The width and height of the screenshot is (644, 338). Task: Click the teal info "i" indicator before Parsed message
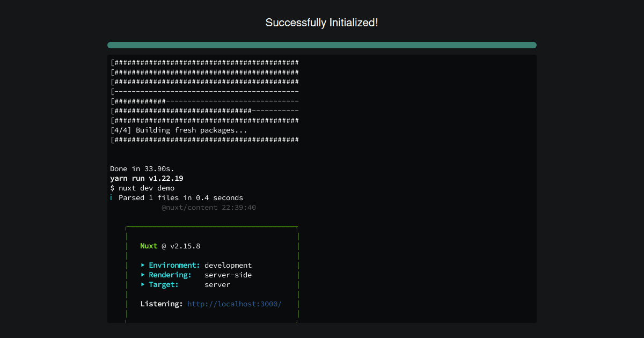click(x=112, y=197)
